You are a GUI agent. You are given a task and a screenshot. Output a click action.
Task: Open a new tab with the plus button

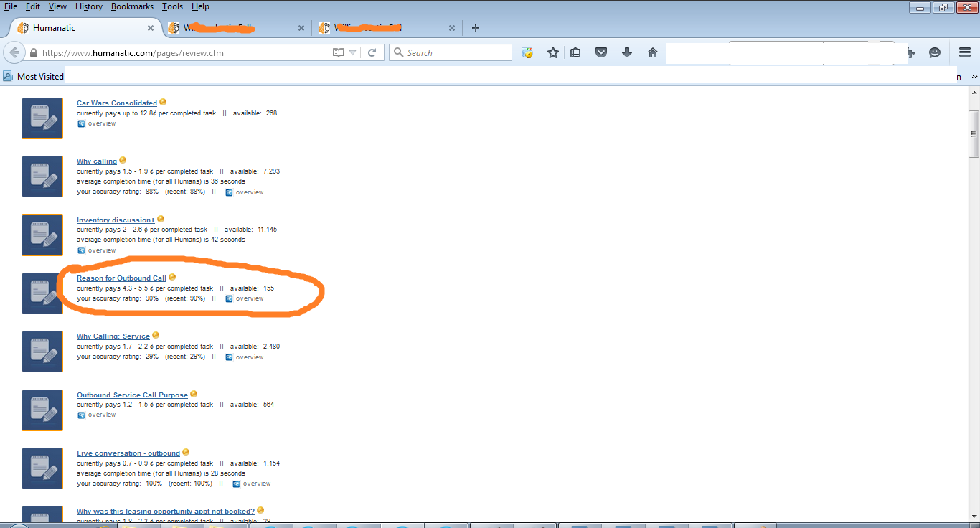pyautogui.click(x=475, y=28)
